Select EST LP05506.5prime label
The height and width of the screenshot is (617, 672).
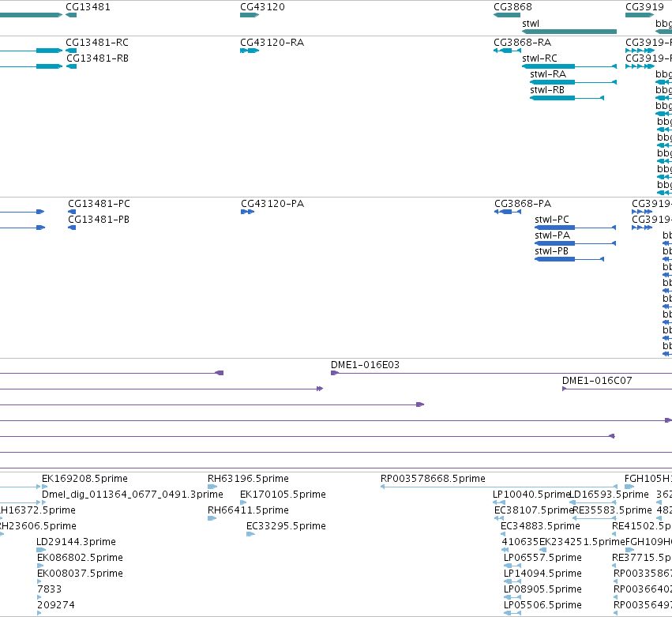pyautogui.click(x=543, y=605)
